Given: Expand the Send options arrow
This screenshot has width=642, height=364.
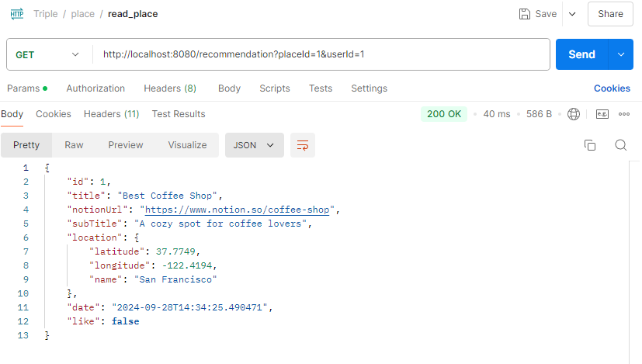Looking at the screenshot, I should click(x=621, y=54).
